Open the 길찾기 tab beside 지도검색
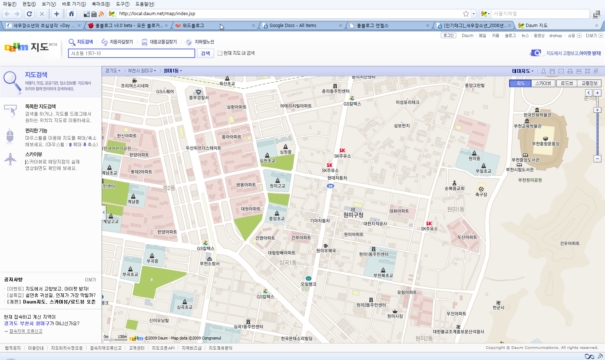The height and width of the screenshot is (360, 605). 117,42
